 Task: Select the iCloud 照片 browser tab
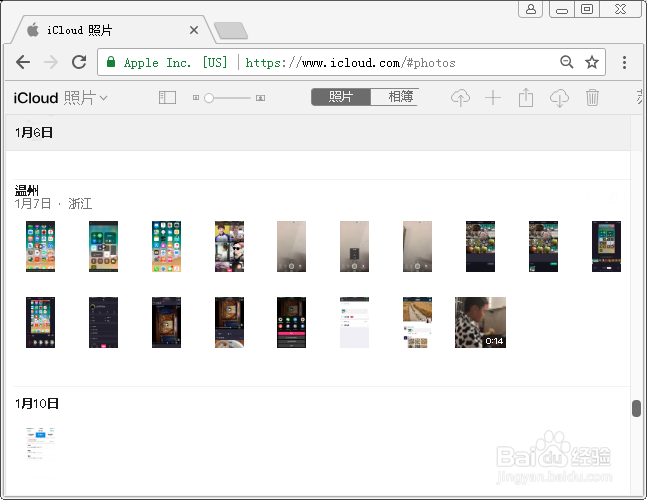pyautogui.click(x=113, y=30)
